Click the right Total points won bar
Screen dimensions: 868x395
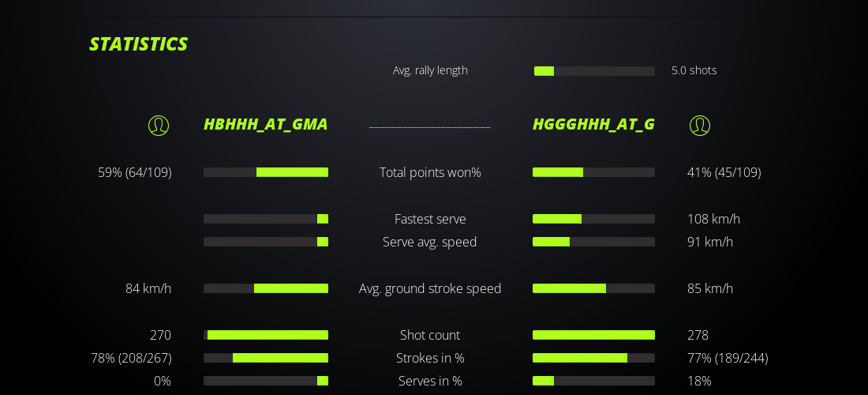tap(593, 172)
